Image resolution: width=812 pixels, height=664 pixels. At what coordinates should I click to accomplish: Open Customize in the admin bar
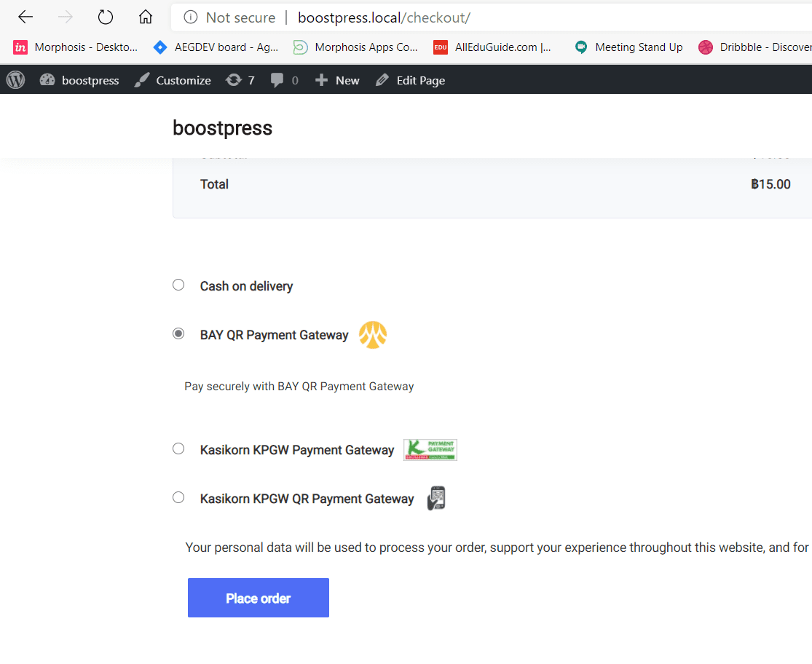(173, 80)
